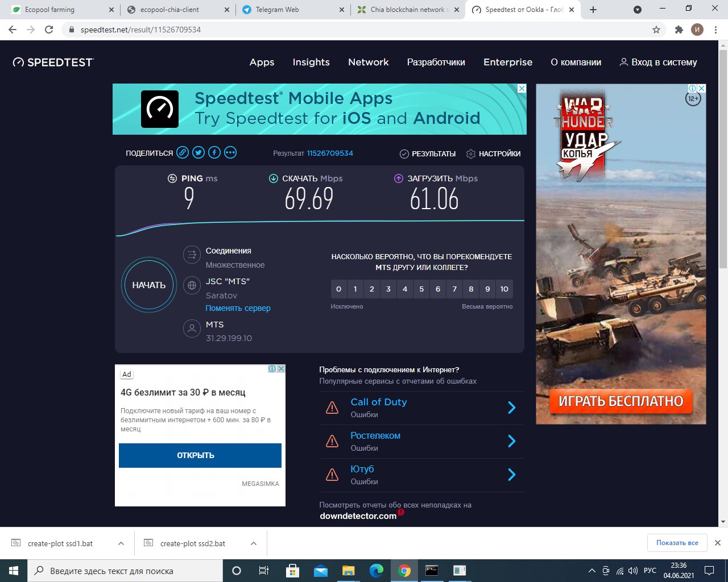The height and width of the screenshot is (582, 728).
Task: Click Показать все downloads button
Action: pyautogui.click(x=677, y=543)
